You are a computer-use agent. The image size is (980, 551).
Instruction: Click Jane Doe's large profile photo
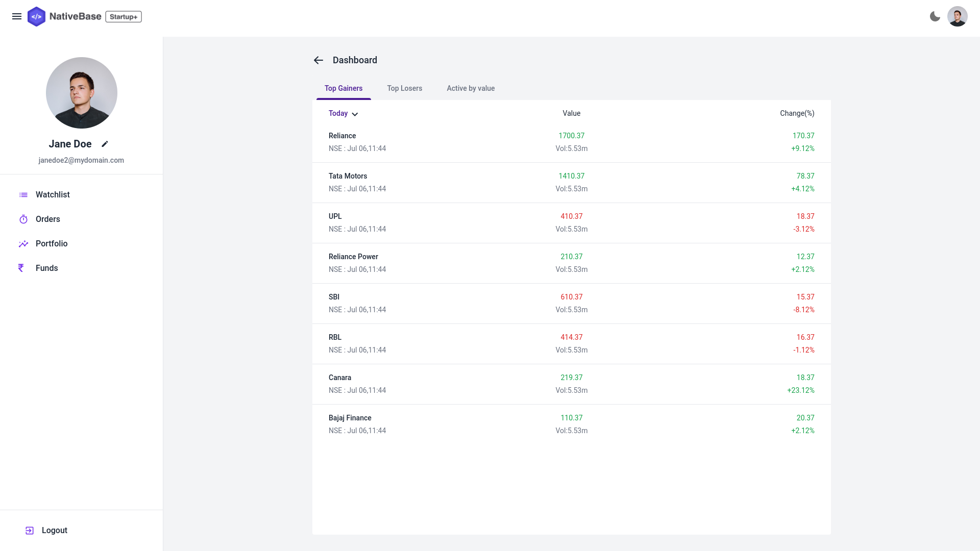pyautogui.click(x=82, y=93)
